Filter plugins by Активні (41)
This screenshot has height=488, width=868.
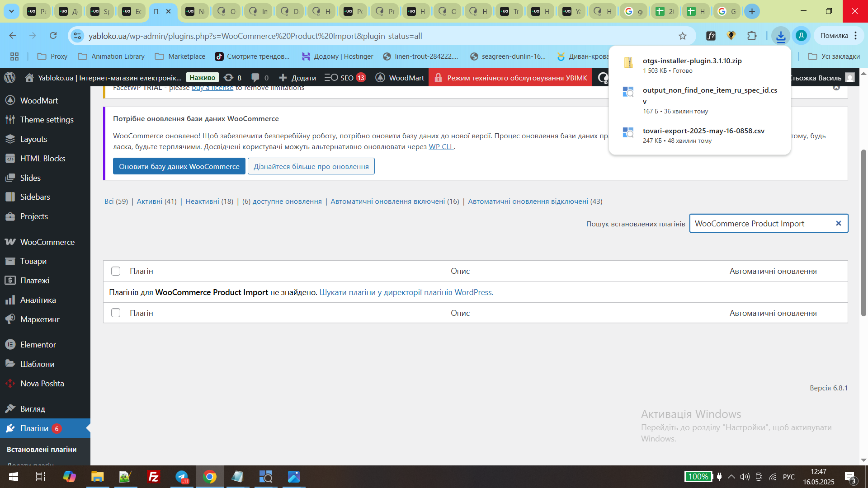click(157, 202)
